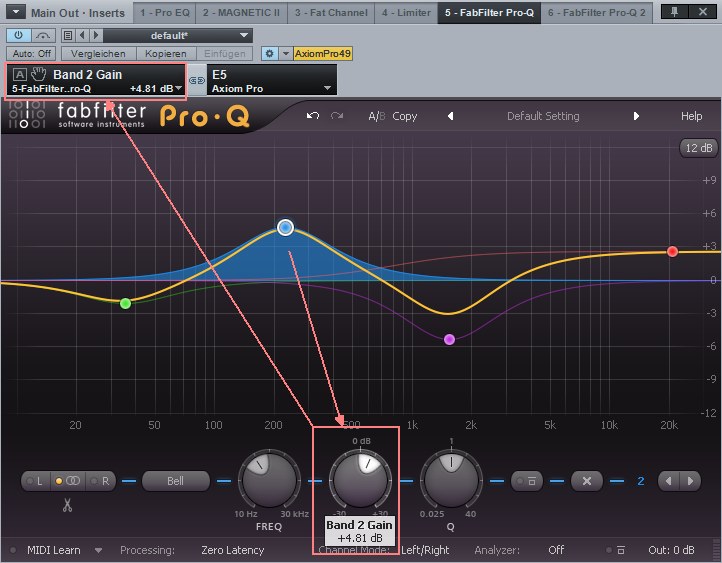This screenshot has width=722, height=563.
Task: Set band to stereo linked mode
Action: coord(68,481)
